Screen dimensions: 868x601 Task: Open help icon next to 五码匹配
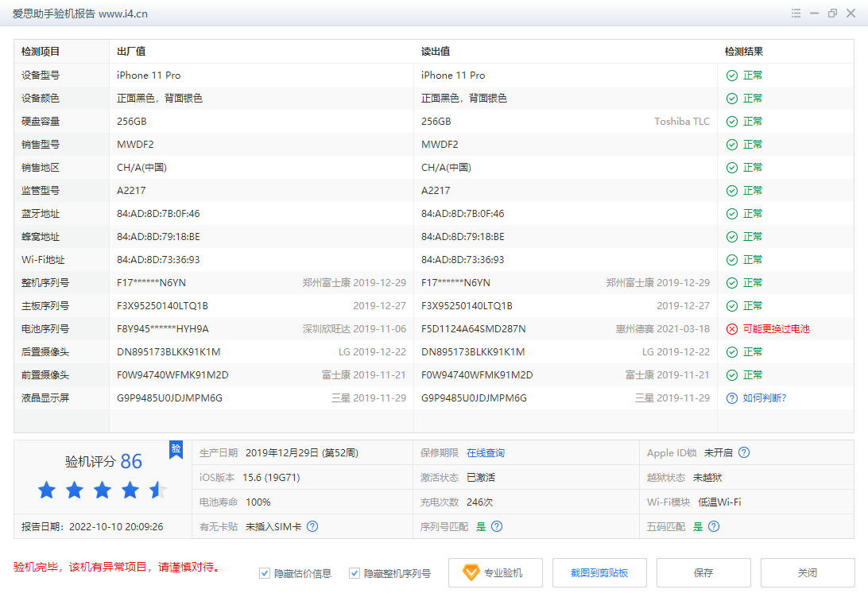pyautogui.click(x=714, y=526)
